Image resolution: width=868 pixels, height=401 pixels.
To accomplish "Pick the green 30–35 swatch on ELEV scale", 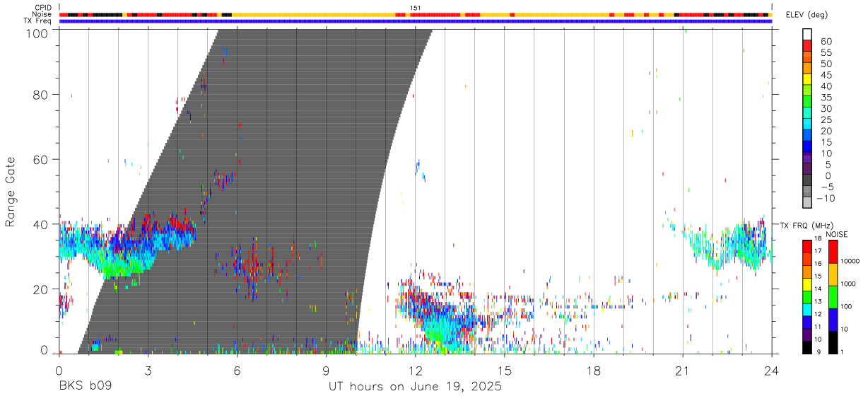I will 807,102.
